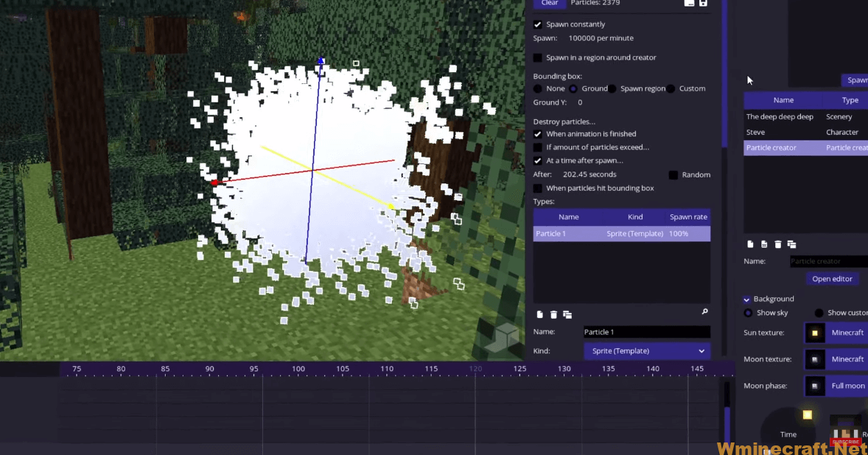The width and height of the screenshot is (868, 455).
Task: Click the Ground Y value field
Action: coord(580,102)
